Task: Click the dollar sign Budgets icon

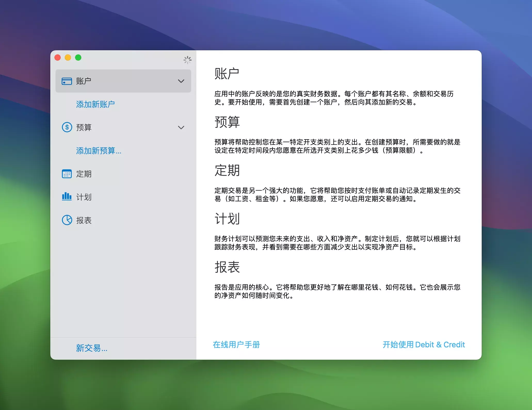Action: (67, 127)
